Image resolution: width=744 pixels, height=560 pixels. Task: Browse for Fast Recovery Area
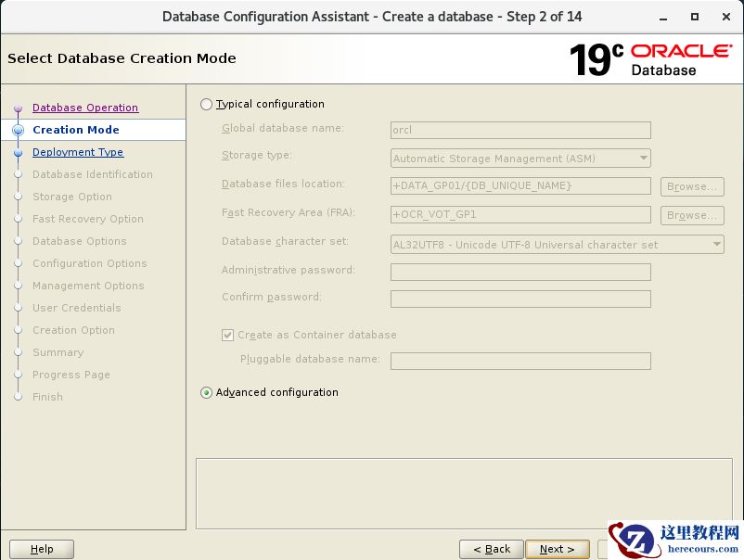(692, 215)
